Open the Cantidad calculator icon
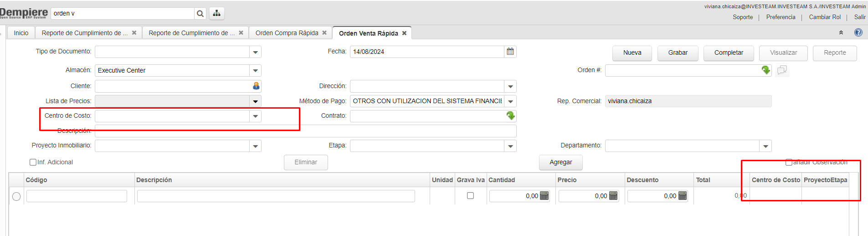 pos(544,196)
